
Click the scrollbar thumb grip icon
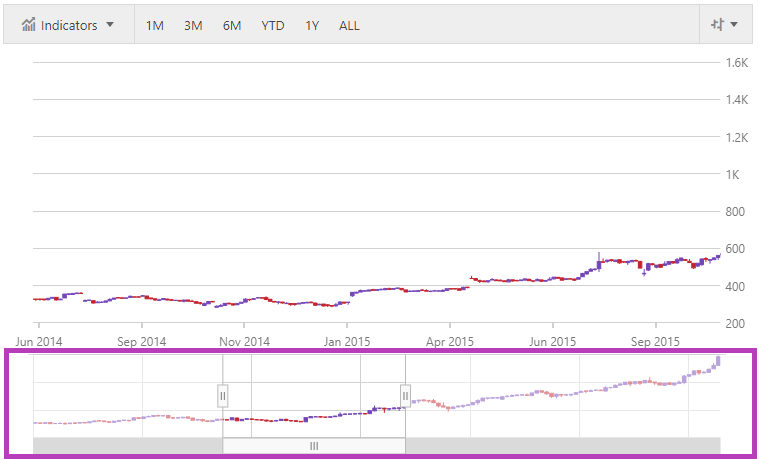[x=314, y=446]
